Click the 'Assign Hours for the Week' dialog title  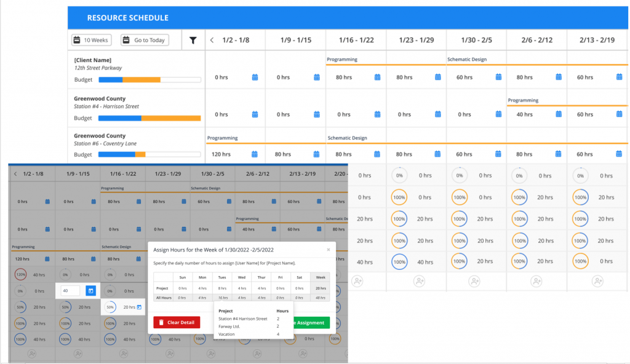pyautogui.click(x=213, y=250)
